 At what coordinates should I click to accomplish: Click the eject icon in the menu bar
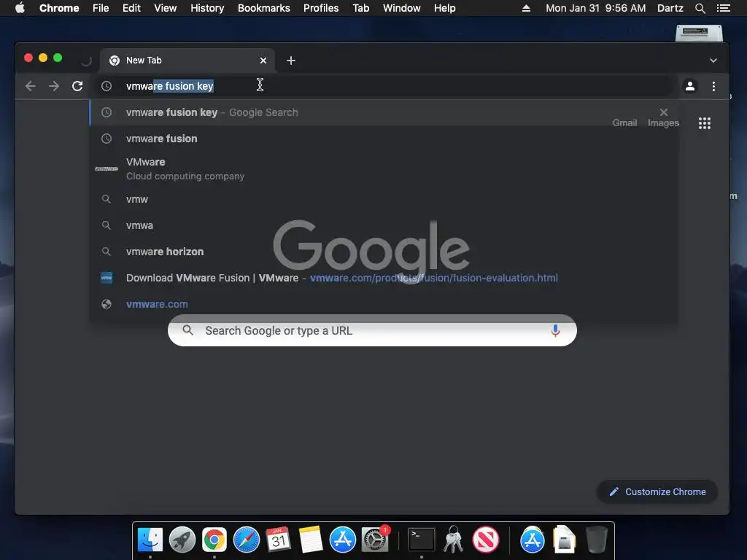(x=526, y=8)
